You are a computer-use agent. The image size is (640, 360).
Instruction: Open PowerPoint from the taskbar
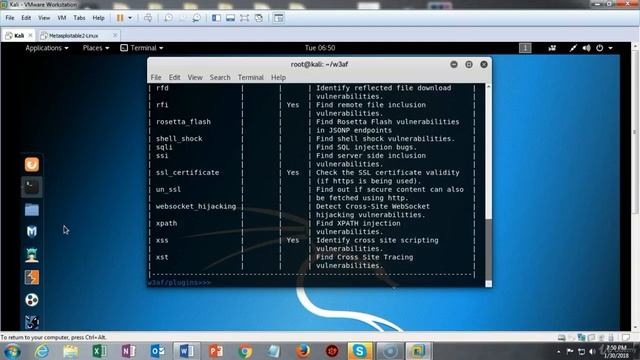click(x=216, y=351)
